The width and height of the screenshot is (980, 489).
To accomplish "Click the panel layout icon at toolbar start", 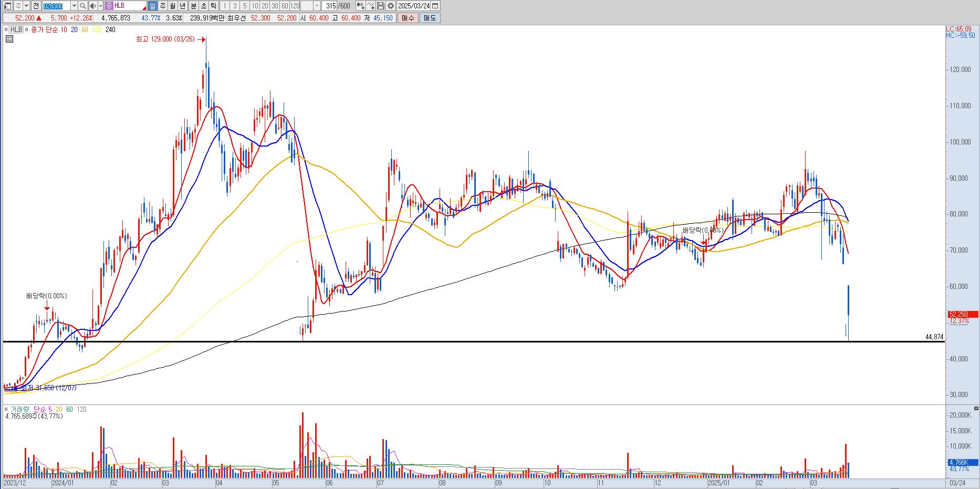I will pyautogui.click(x=7, y=6).
